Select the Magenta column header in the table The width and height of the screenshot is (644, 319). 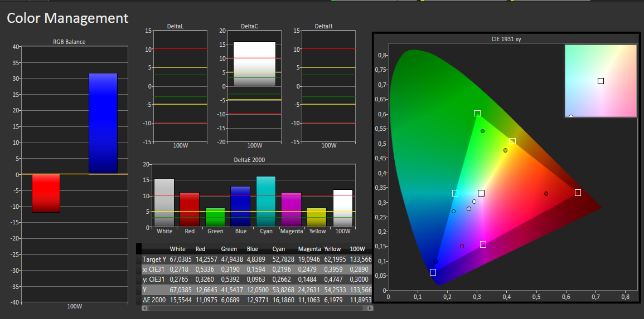point(309,249)
